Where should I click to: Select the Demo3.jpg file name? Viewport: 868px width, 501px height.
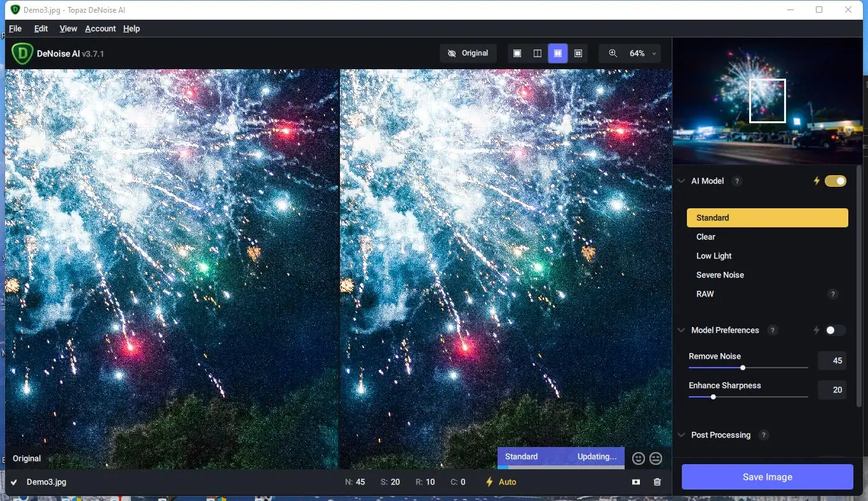(46, 482)
